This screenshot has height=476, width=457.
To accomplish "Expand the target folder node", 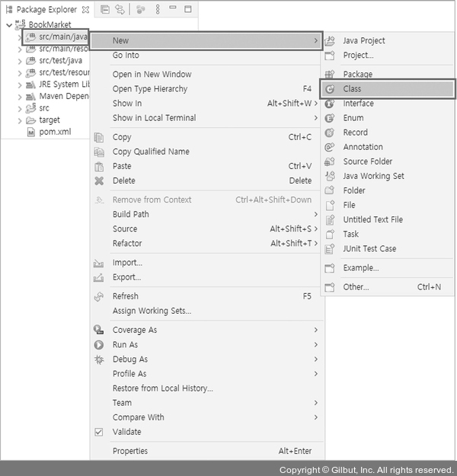I will pos(20,120).
